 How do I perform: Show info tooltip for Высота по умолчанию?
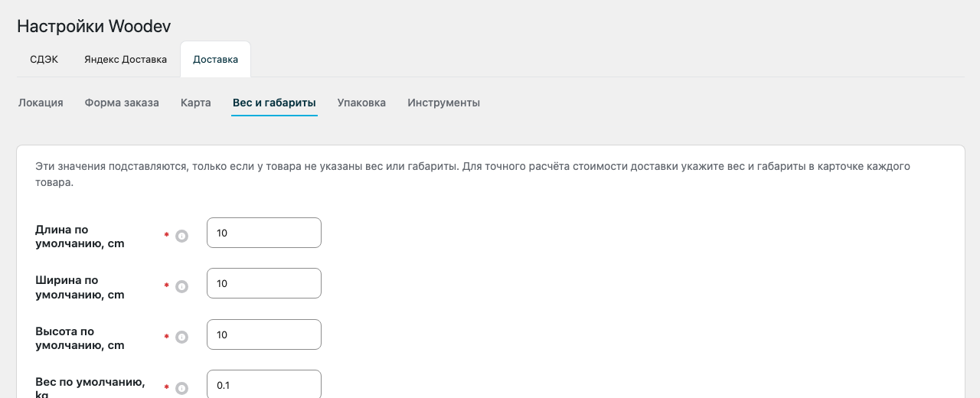click(x=182, y=337)
